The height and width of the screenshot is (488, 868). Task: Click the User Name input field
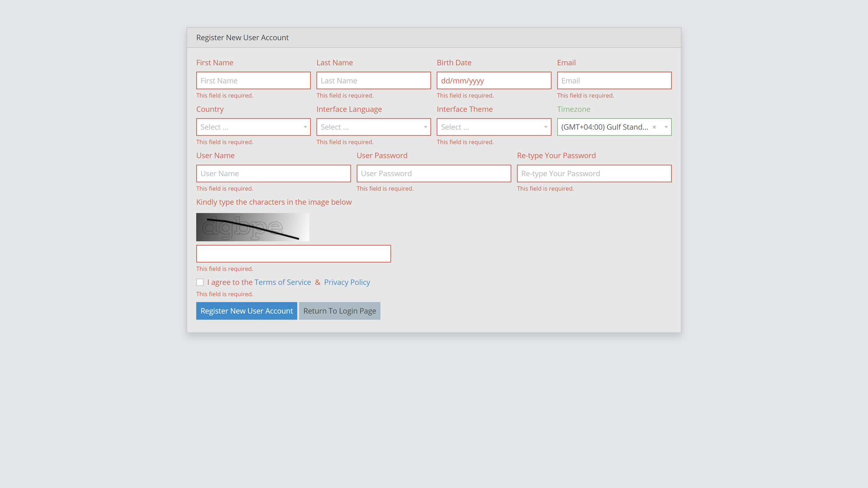click(273, 173)
